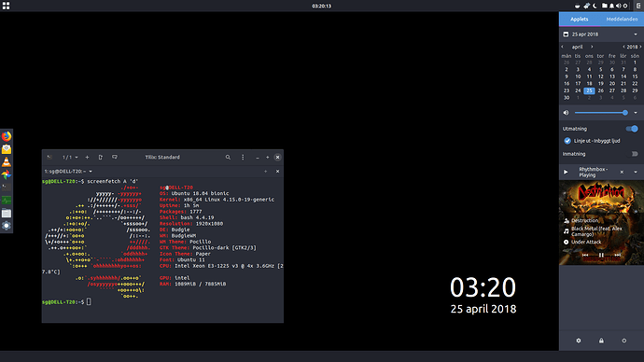Image resolution: width=644 pixels, height=362 pixels.
Task: Go to next month after april
Action: (592, 47)
